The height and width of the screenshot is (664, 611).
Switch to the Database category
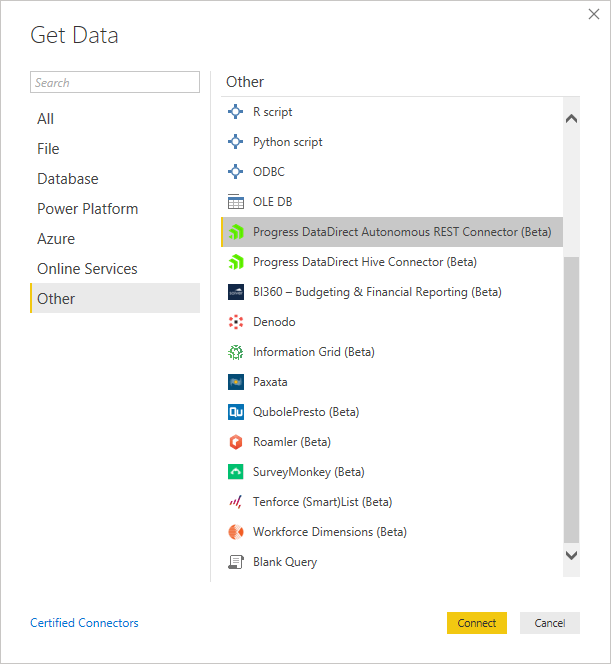coord(68,179)
